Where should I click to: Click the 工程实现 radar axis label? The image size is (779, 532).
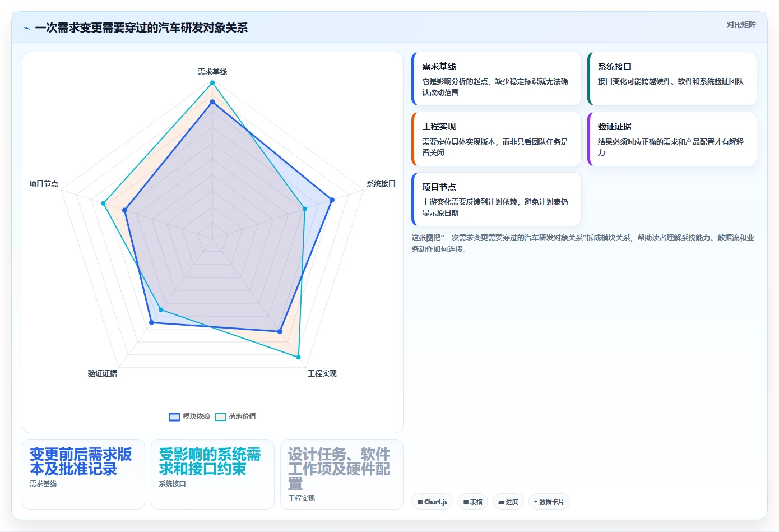322,373
